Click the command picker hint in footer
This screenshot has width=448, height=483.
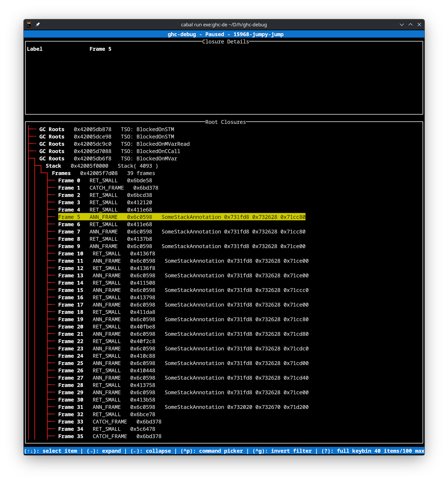point(212,451)
